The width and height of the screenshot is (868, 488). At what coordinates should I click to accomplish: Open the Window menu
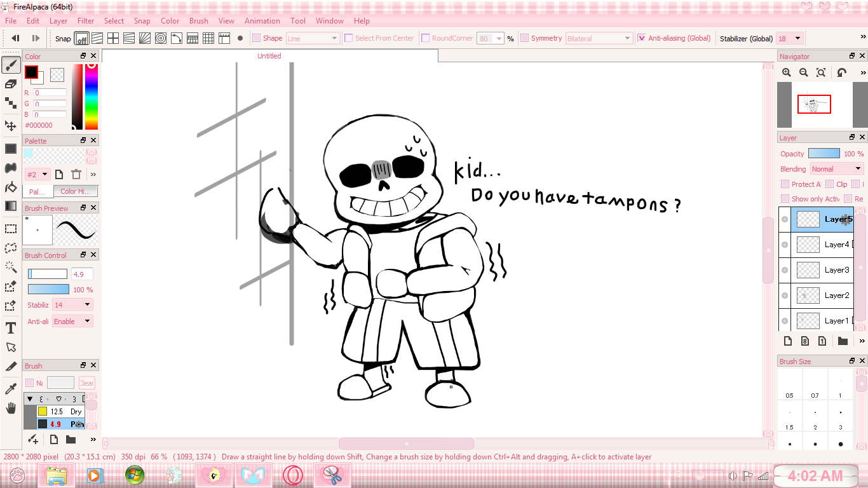[x=330, y=21]
